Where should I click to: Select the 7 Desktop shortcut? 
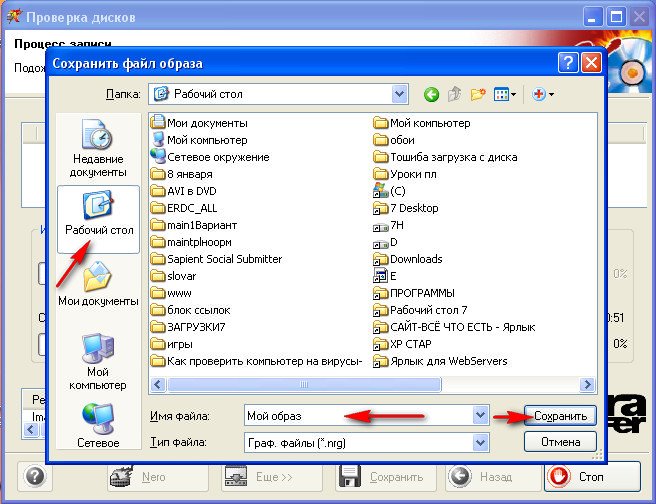[x=406, y=208]
